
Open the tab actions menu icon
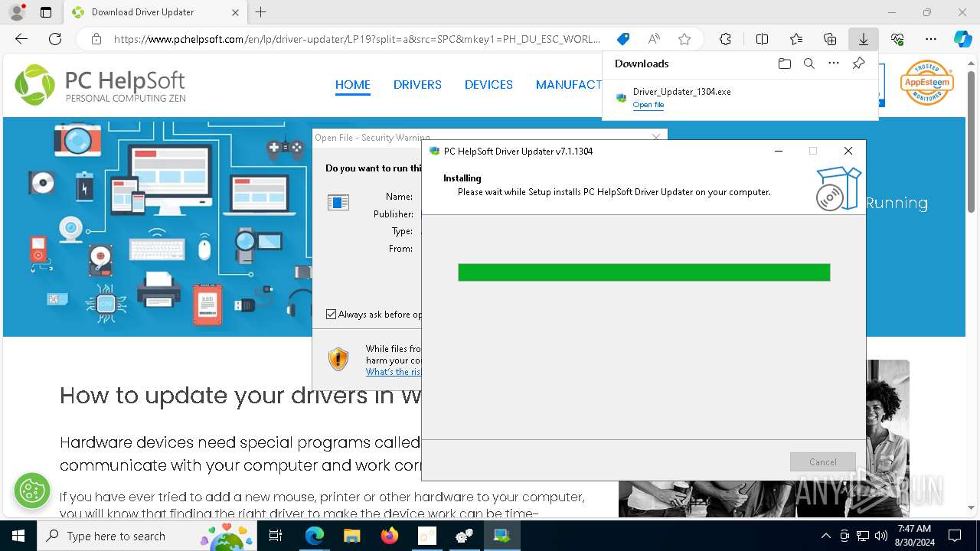point(46,12)
